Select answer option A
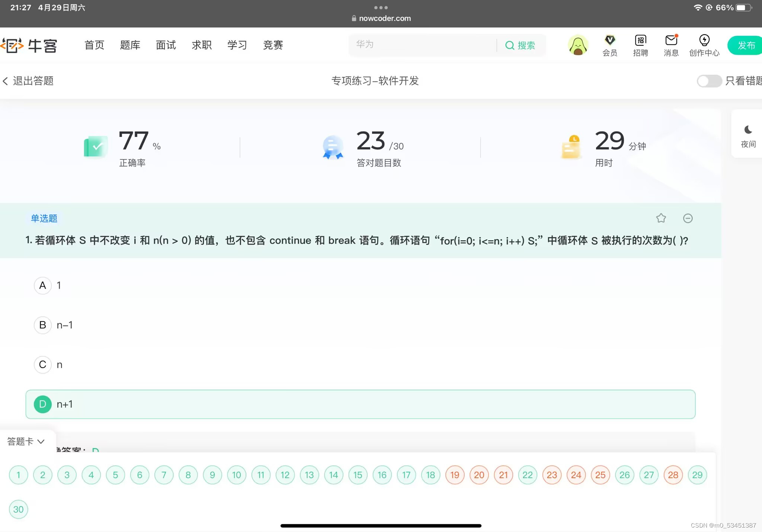The width and height of the screenshot is (762, 532). pos(43,285)
